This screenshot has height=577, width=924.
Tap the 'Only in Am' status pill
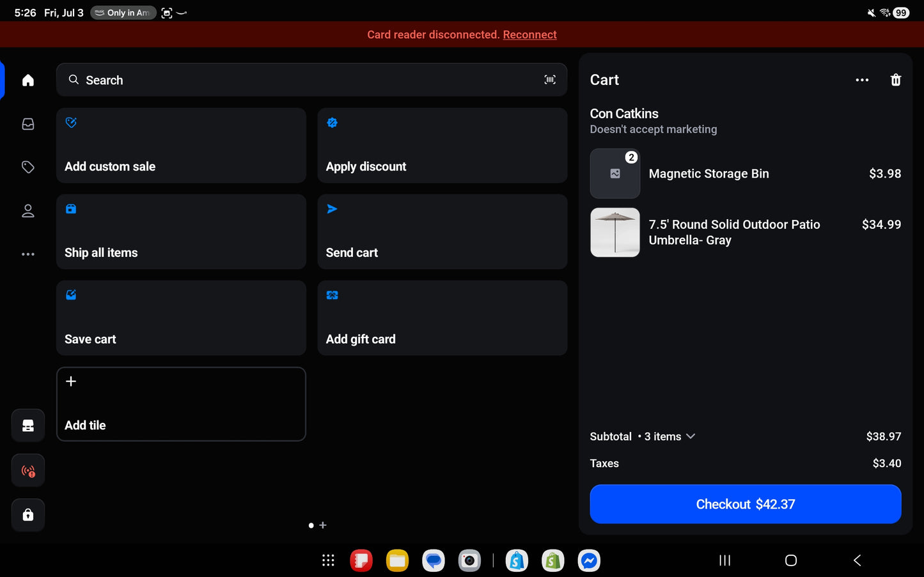(123, 13)
